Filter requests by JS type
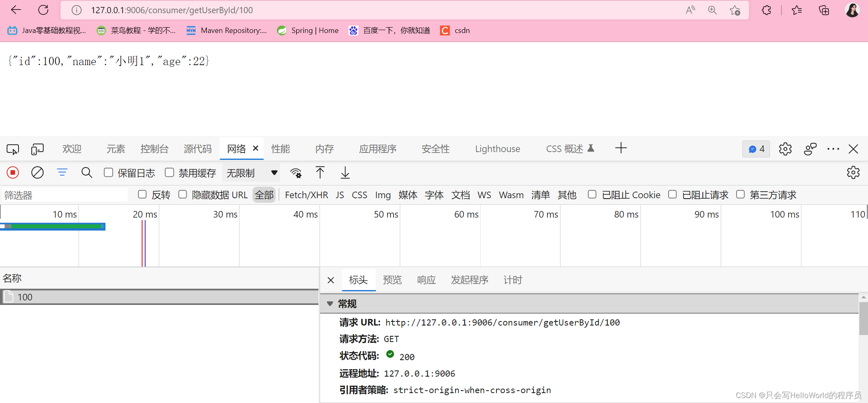 340,195
